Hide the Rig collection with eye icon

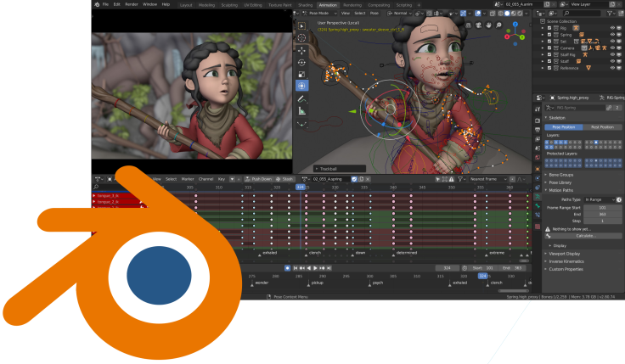point(611,27)
